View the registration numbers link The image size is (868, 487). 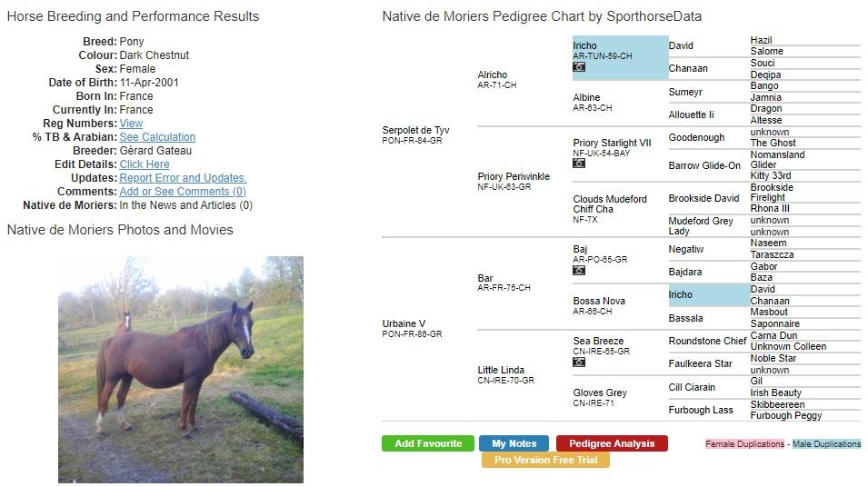click(x=131, y=124)
